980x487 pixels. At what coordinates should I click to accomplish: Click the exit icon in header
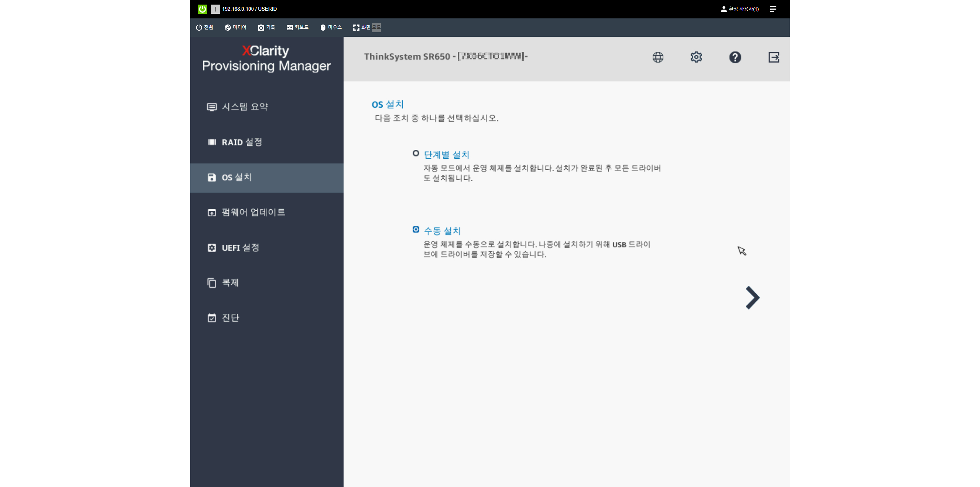click(774, 57)
